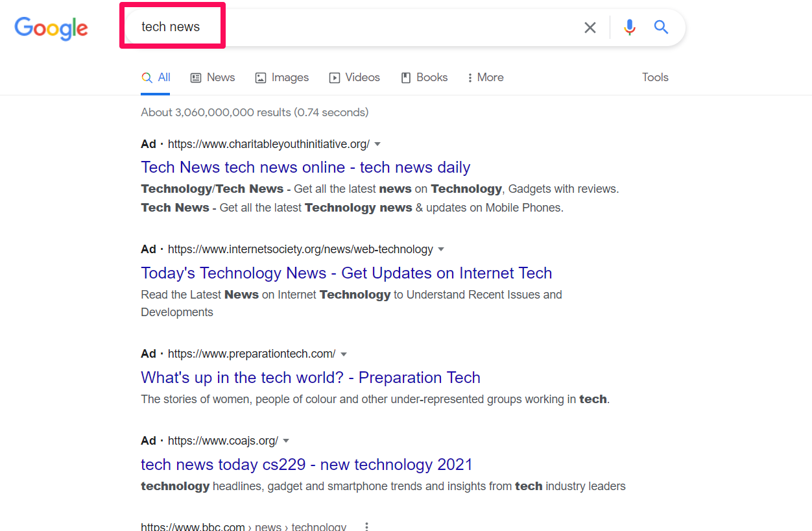The height and width of the screenshot is (531, 812).
Task: Click the coajs.org ad URL
Action: 223,441
